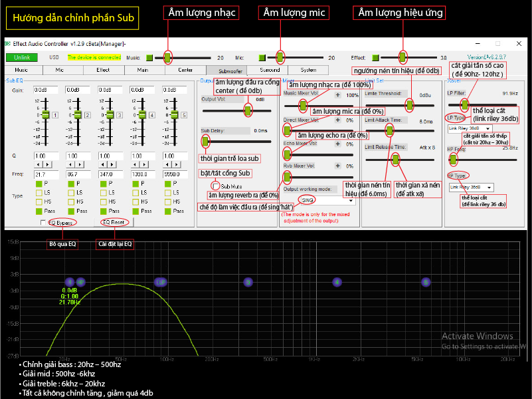Click the plus button for Direct Mixer Vol

(337, 120)
